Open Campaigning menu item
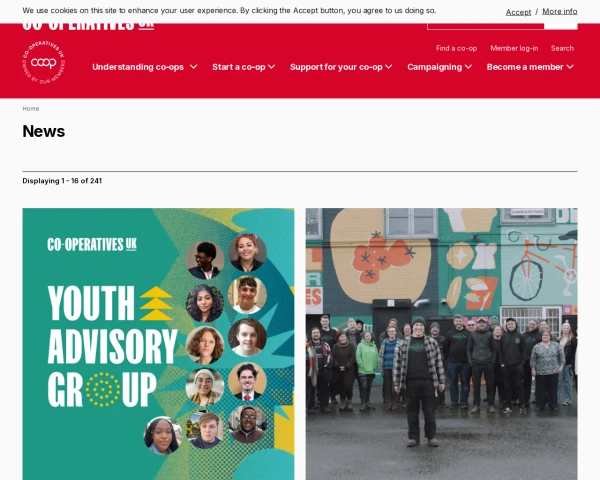600x480 pixels. (x=434, y=67)
